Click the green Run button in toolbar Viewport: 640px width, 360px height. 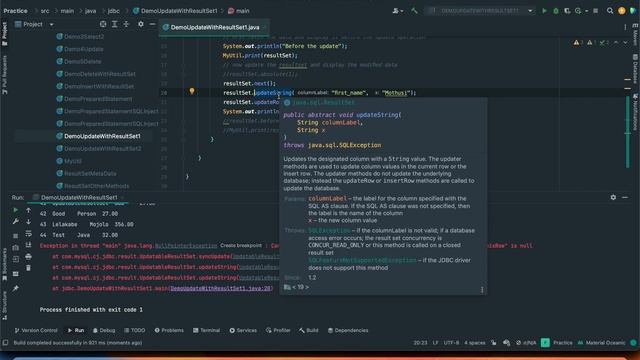coord(544,11)
